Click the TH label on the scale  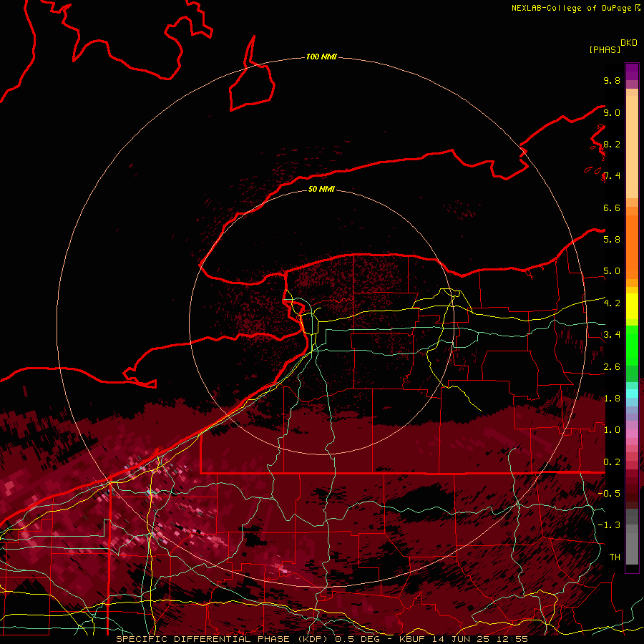point(615,557)
